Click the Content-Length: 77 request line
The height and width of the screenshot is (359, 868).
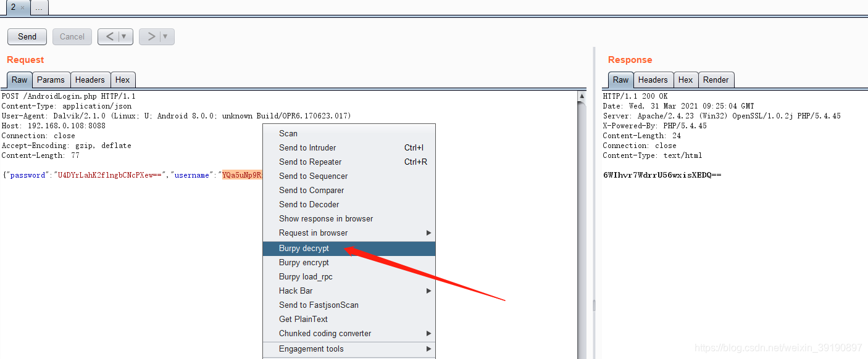[x=40, y=155]
